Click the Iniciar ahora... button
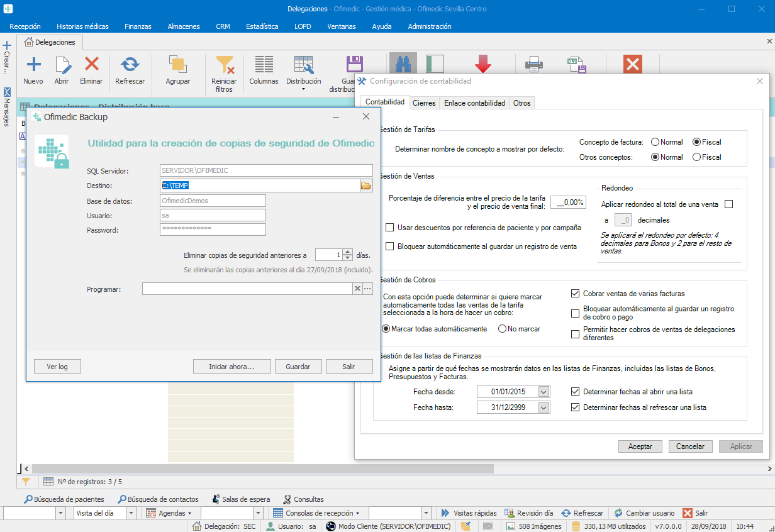Screen dimensions: 775x532 pyautogui.click(x=231, y=367)
